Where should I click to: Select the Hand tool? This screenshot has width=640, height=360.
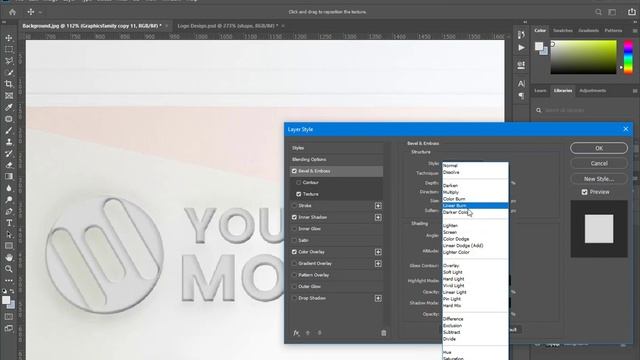(x=9, y=258)
